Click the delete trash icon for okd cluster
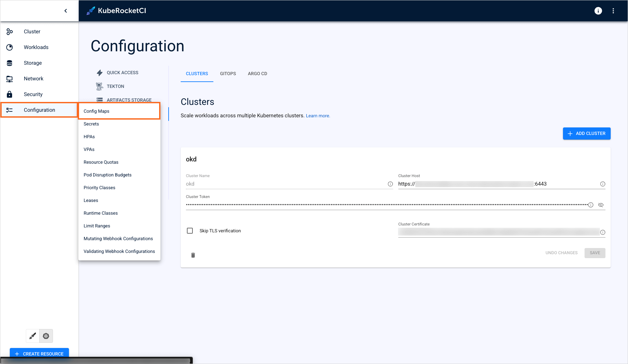The image size is (628, 364). (193, 255)
